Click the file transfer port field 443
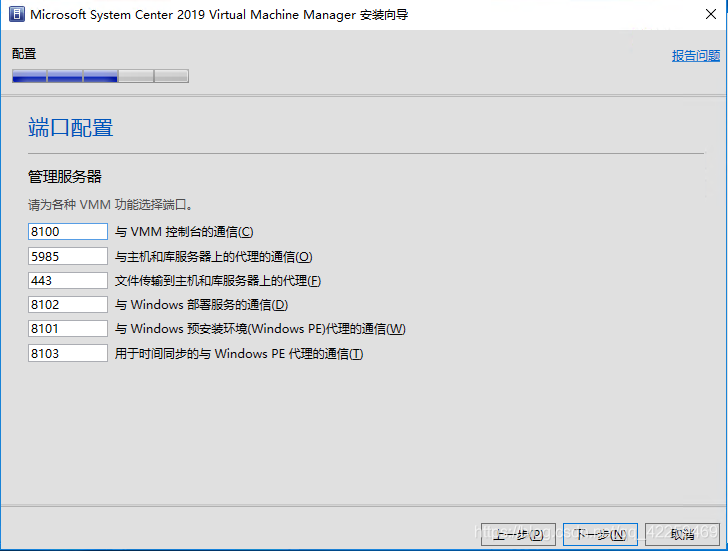Viewport: 728px width, 551px height. pyautogui.click(x=68, y=280)
